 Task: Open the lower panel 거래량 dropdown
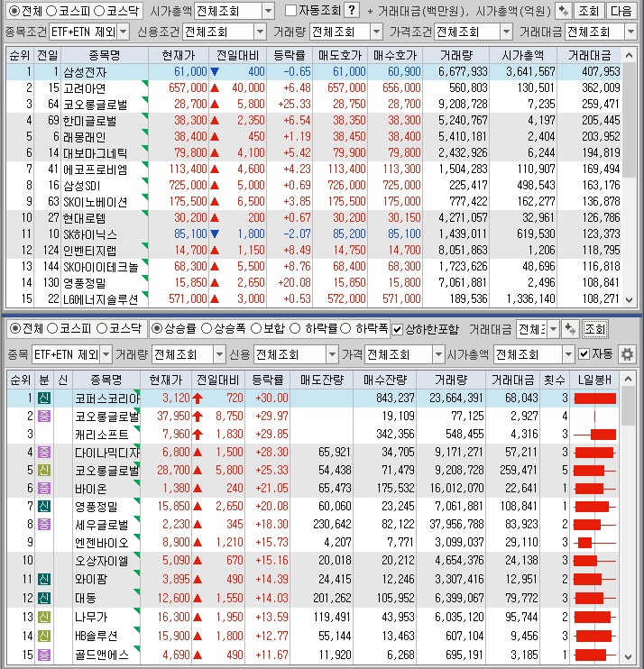coord(219,354)
